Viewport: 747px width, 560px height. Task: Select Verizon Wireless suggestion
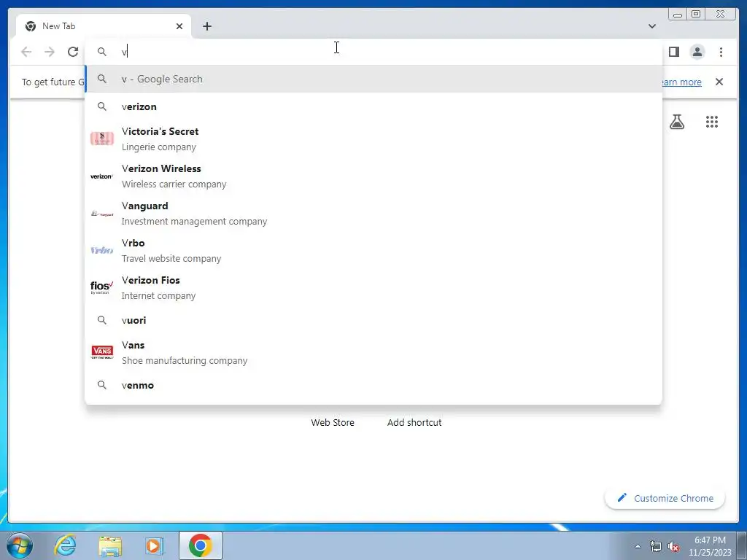[373, 176]
